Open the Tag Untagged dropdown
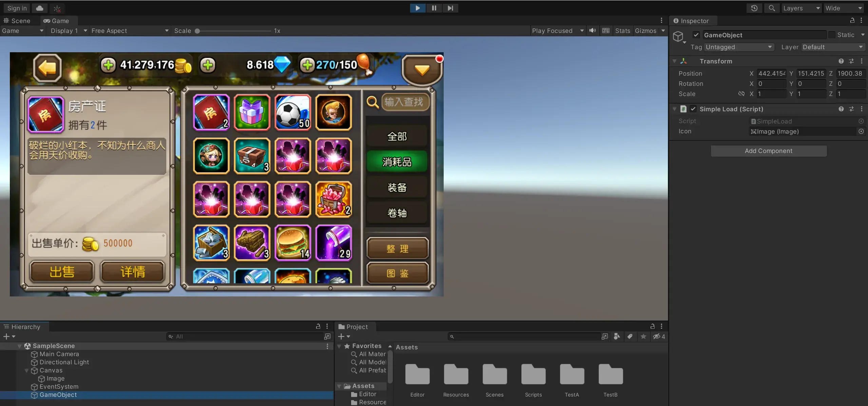Screen dimensions: 868x406 tap(739, 47)
